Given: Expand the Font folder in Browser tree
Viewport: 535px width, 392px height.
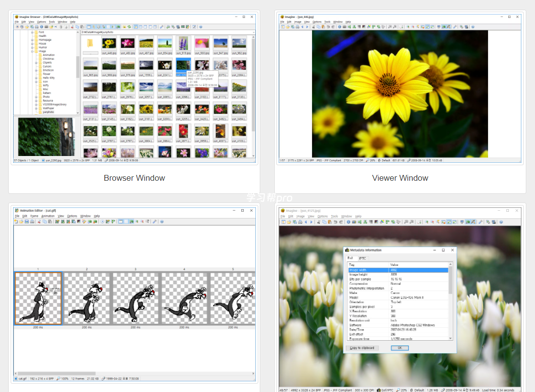Looking at the screenshot, I should [x=32, y=32].
